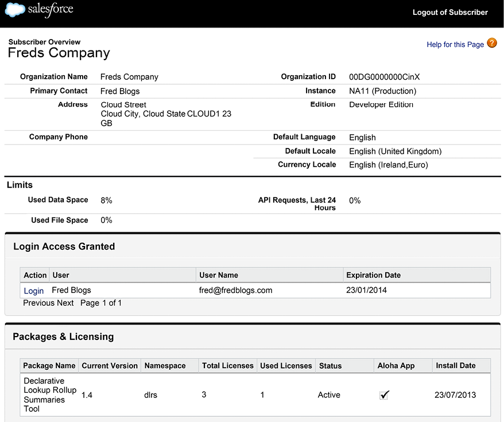This screenshot has width=504, height=422.
Task: Click Page 1 of 1 indicator
Action: click(x=101, y=303)
